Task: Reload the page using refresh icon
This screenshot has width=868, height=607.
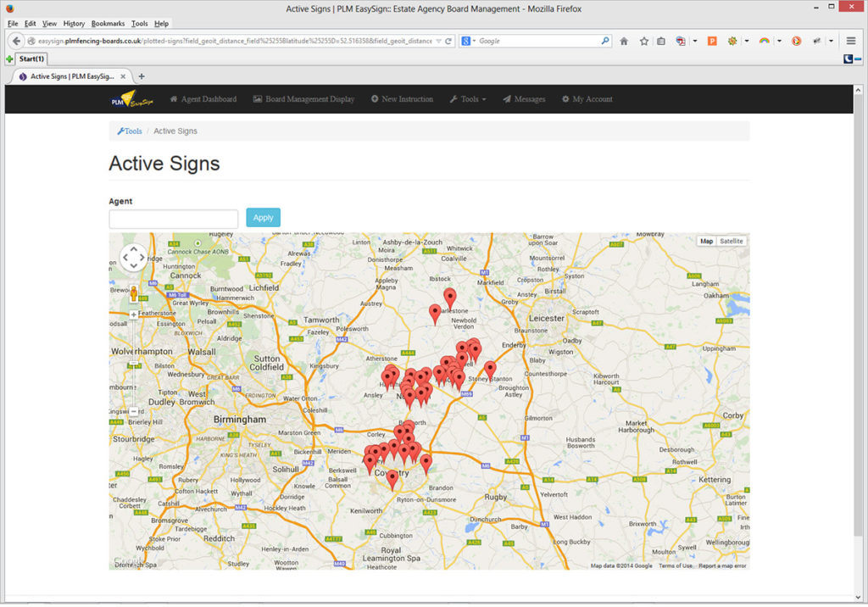Action: pos(448,41)
